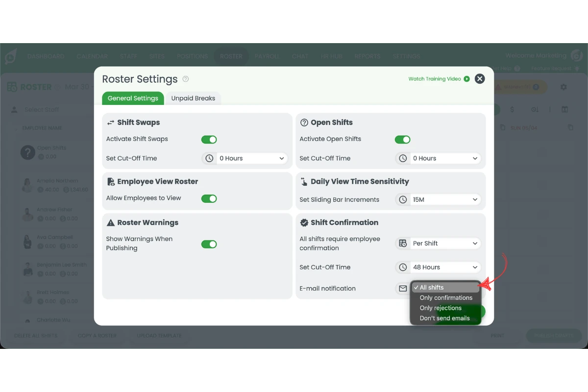Click clock icon beside 48 Hours dropdown

pyautogui.click(x=403, y=267)
